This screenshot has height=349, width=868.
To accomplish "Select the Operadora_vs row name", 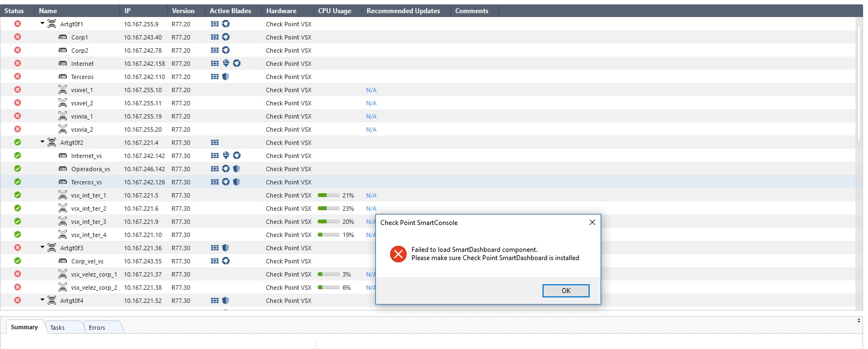I will [x=90, y=169].
